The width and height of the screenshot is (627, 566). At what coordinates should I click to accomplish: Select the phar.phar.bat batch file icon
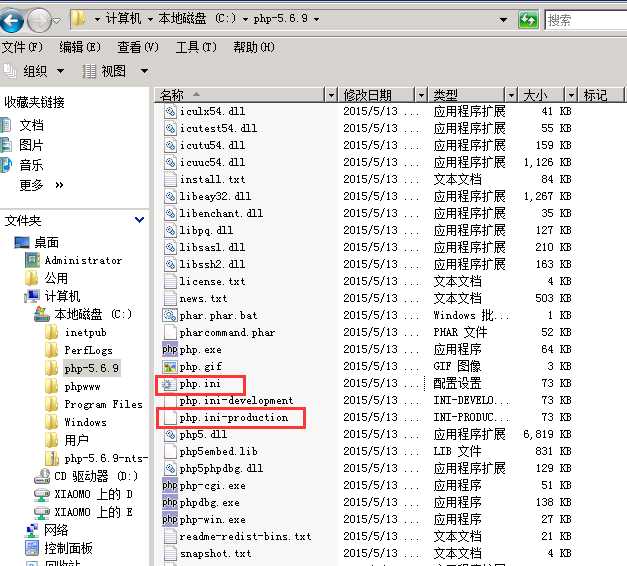[x=170, y=316]
